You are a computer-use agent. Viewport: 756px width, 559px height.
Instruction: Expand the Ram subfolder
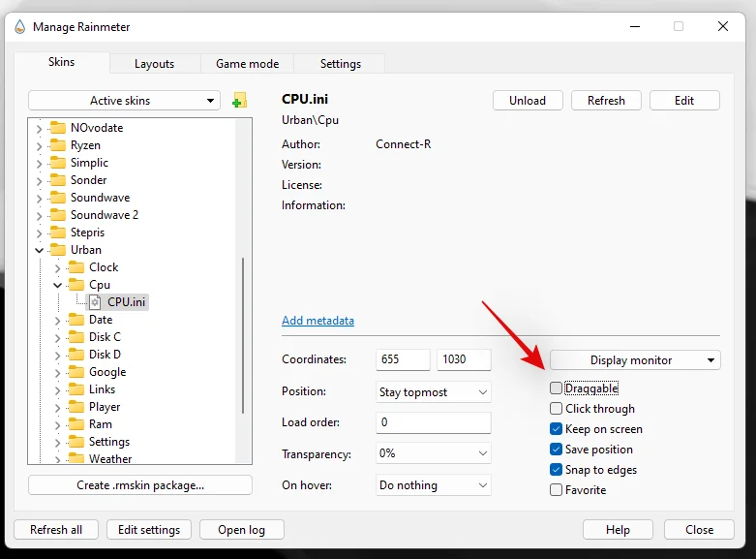(x=58, y=424)
